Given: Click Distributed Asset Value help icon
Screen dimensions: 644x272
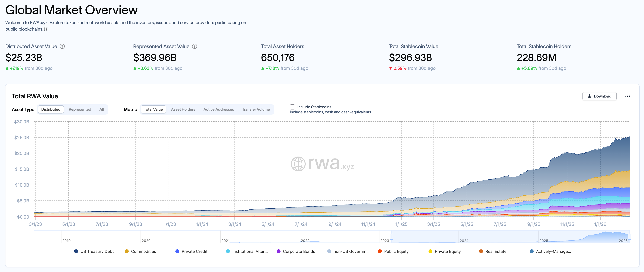Looking at the screenshot, I should pos(62,46).
